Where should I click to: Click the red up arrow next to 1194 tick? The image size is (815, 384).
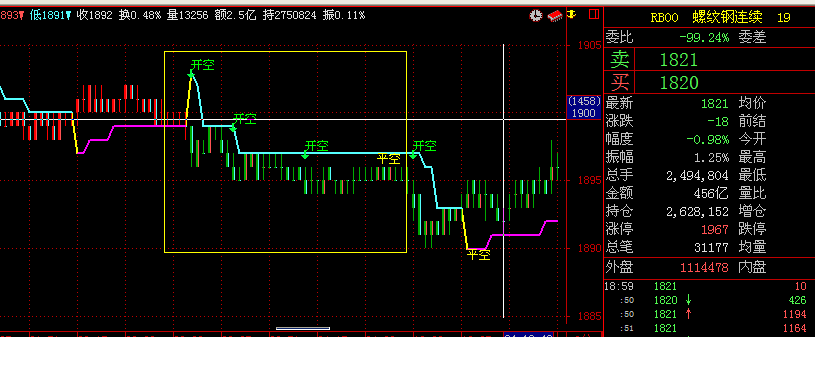pos(689,313)
